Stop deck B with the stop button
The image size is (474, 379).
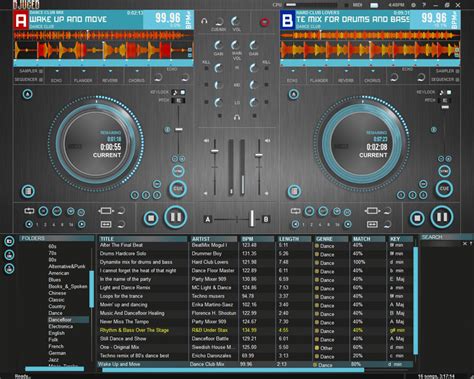coord(417,218)
